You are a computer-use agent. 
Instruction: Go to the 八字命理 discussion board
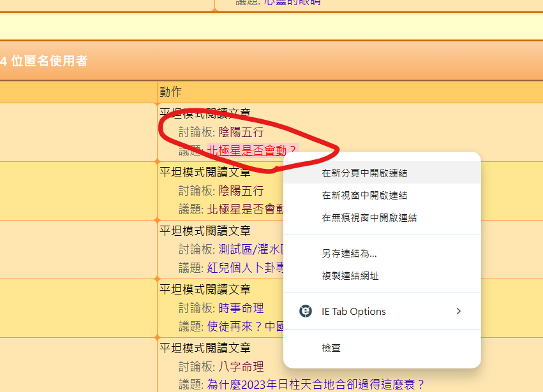(x=241, y=367)
